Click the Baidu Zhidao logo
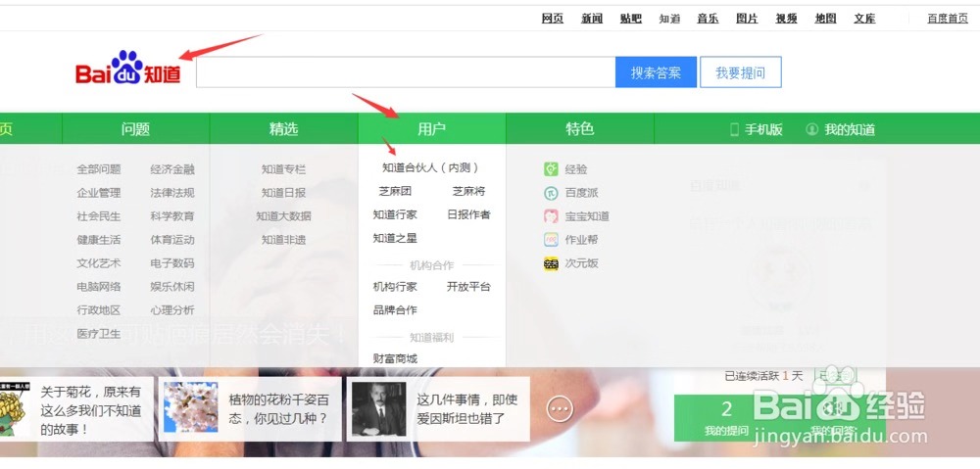This screenshot has width=980, height=469. pyautogui.click(x=128, y=69)
